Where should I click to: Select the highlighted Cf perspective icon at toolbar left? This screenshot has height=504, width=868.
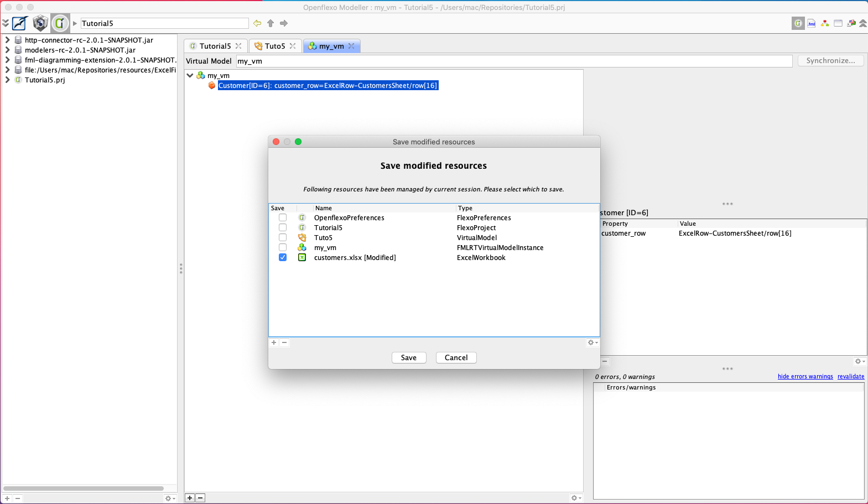60,23
